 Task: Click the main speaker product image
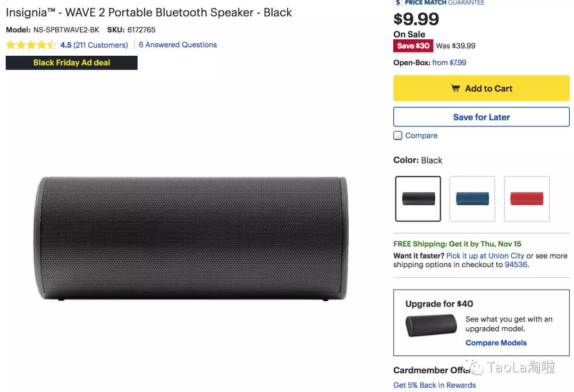[192, 238]
